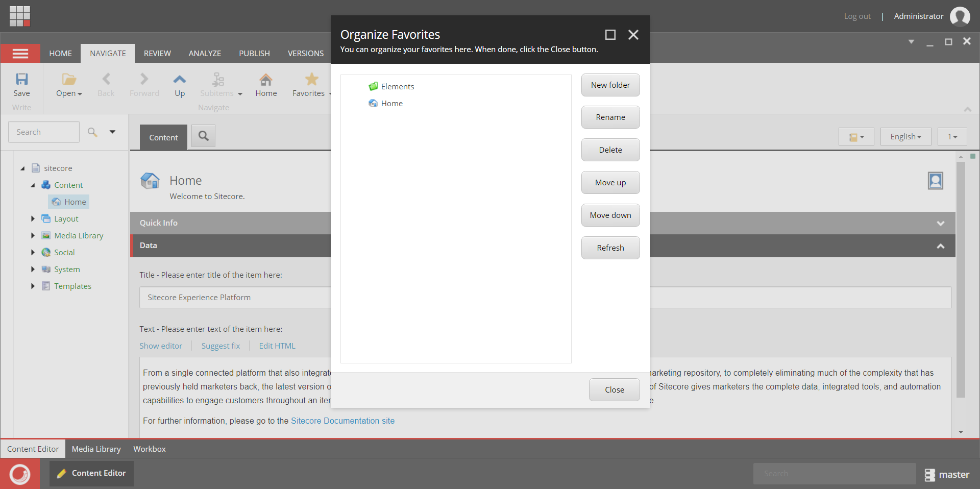Viewport: 980px width, 489px height.
Task: Open the version number 1 dropdown
Action: coord(952,137)
